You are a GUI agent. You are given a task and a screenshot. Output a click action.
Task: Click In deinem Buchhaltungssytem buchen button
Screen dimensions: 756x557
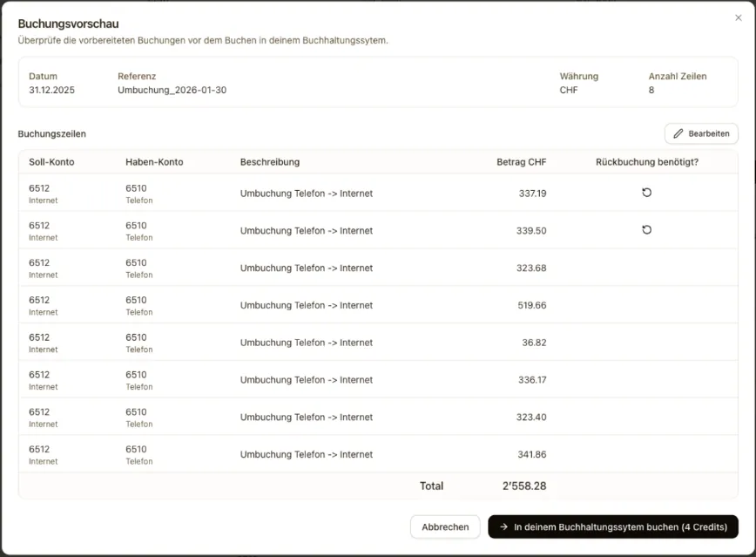pos(613,527)
